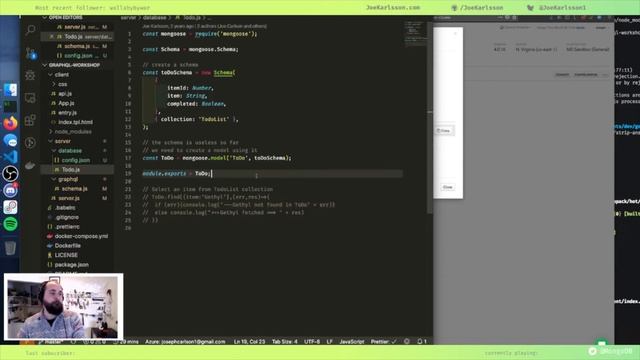Viewport: 640px width, 360px height.
Task: Open config.json under database folder
Action: (x=76, y=160)
